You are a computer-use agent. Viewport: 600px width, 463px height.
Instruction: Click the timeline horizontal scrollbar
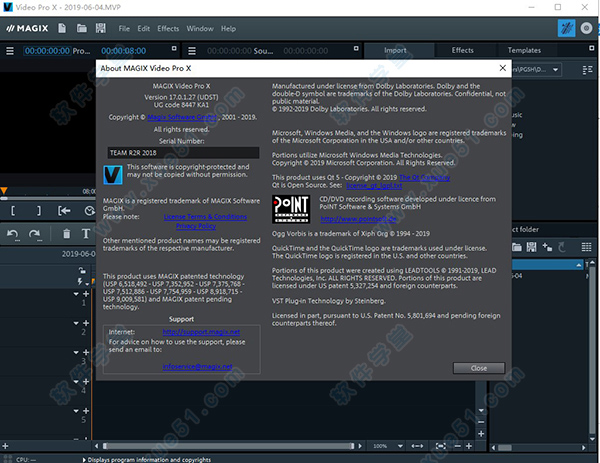point(229,446)
